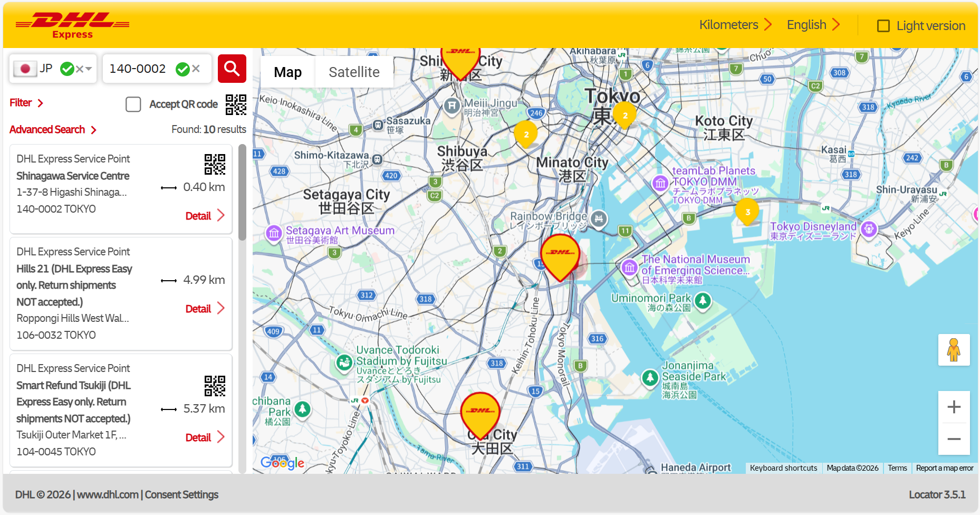Click the results list scrollbar
Screen dimensions: 980x515
tap(242, 193)
